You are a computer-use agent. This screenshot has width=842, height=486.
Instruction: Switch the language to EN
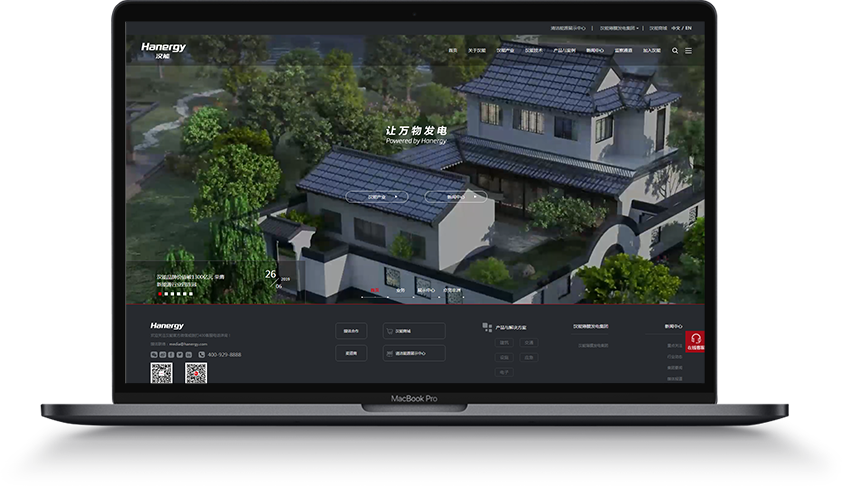point(688,28)
